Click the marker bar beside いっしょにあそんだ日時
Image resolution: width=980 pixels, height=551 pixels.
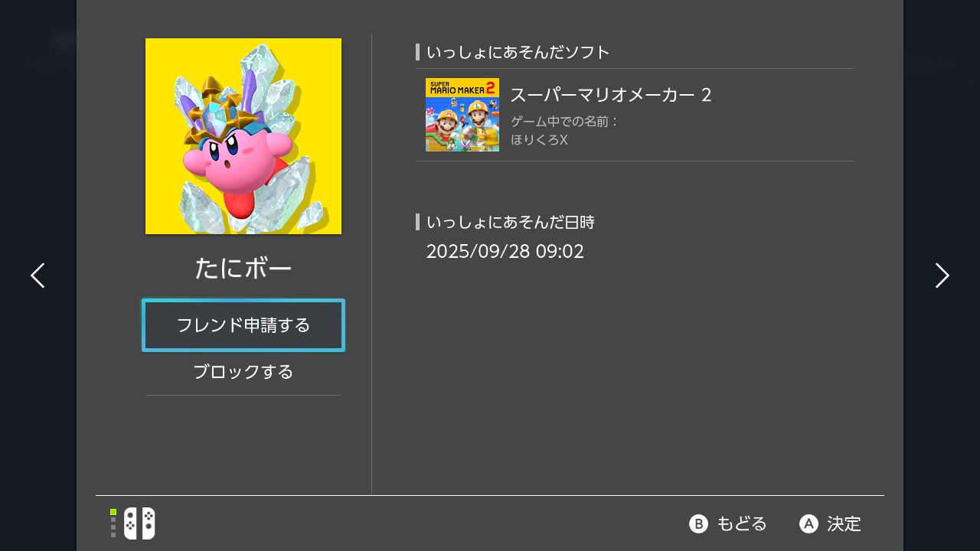417,222
